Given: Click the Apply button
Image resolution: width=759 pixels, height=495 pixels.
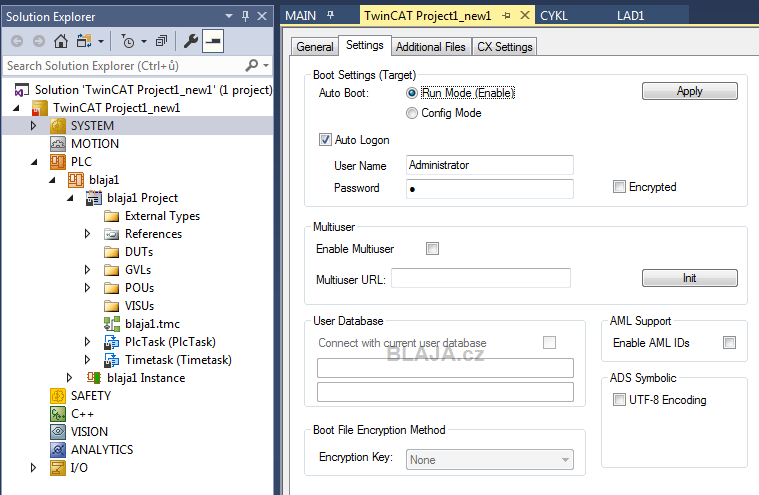Looking at the screenshot, I should pyautogui.click(x=690, y=91).
